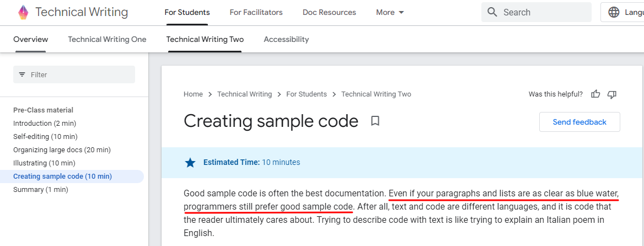Click the blue star icon beside Estimated Time
Image resolution: width=644 pixels, height=246 pixels.
point(190,163)
